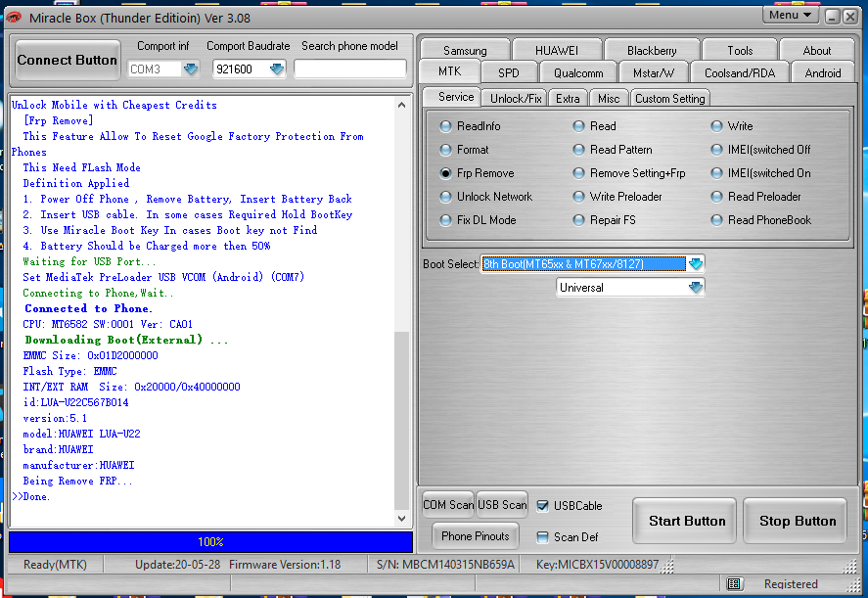Switch to the Qualcomm tab
868x598 pixels.
tap(578, 73)
